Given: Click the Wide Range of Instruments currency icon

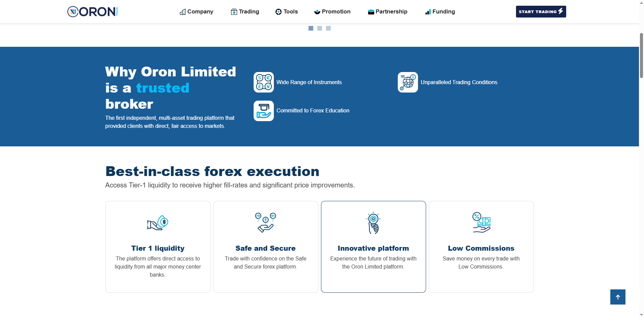Looking at the screenshot, I should pos(264,82).
